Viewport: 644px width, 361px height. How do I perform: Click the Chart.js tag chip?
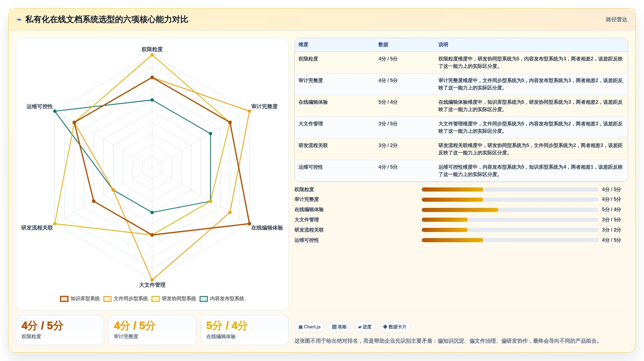pos(310,327)
